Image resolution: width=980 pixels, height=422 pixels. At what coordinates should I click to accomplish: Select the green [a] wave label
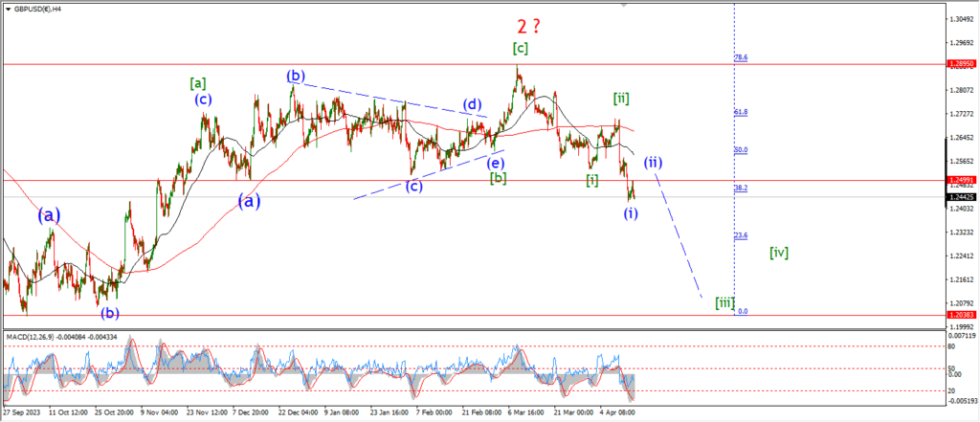(199, 83)
